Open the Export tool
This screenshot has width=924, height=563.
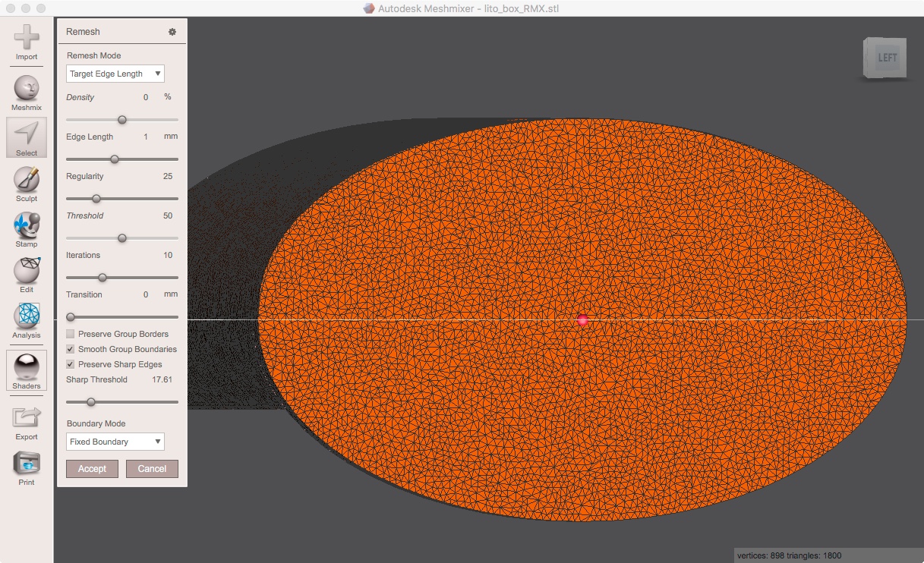point(26,415)
